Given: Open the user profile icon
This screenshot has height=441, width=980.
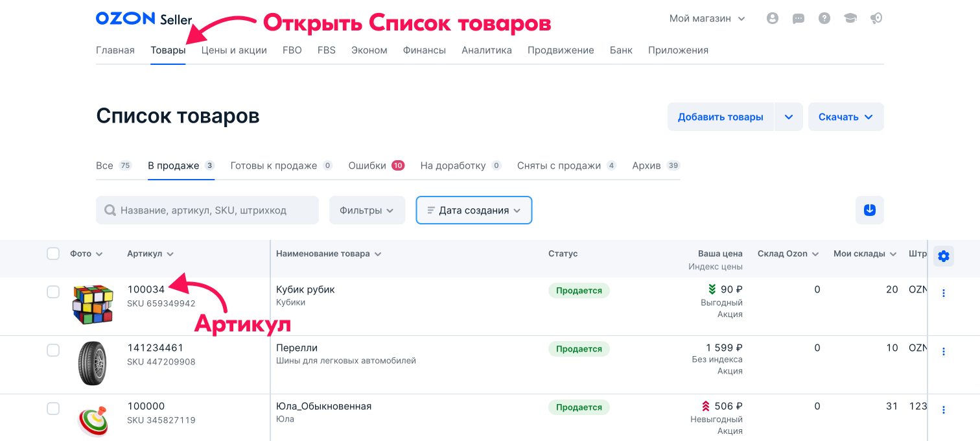Looking at the screenshot, I should (x=772, y=19).
